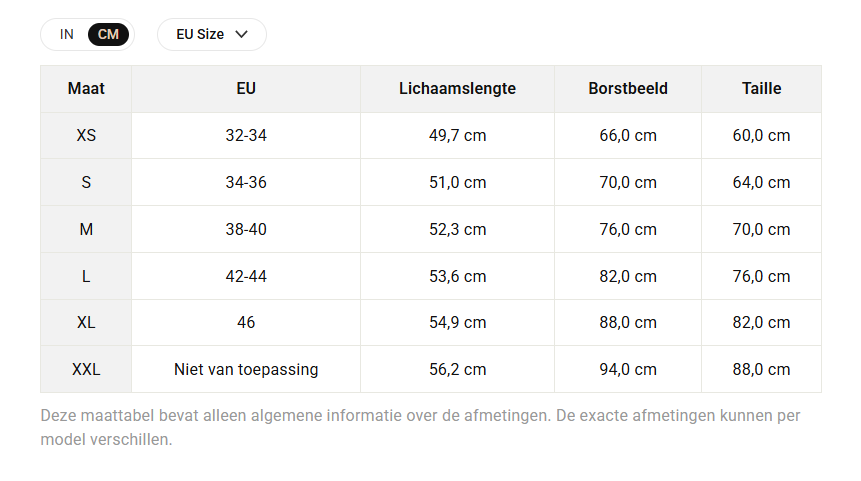Viewport: 861px width, 481px height.
Task: Click the Borstbeeld column header
Action: pos(628,89)
